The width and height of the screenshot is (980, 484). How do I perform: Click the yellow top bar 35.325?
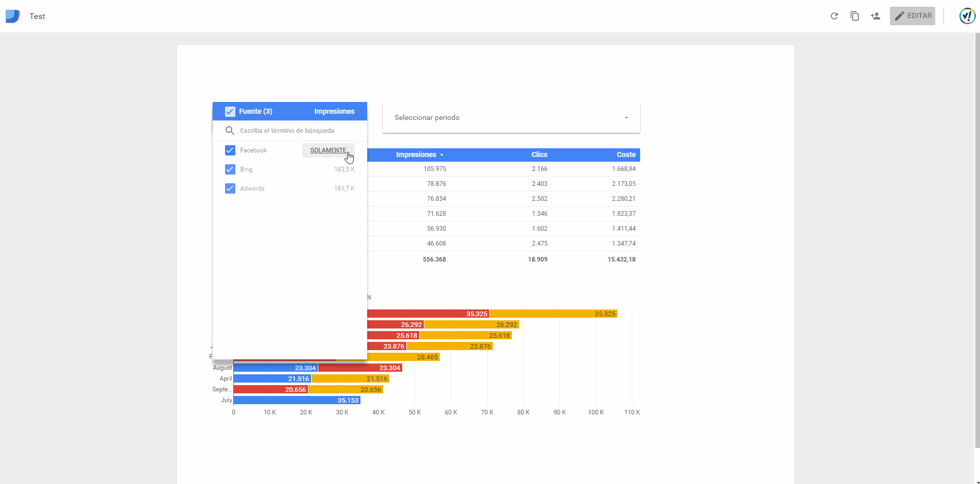click(x=554, y=314)
